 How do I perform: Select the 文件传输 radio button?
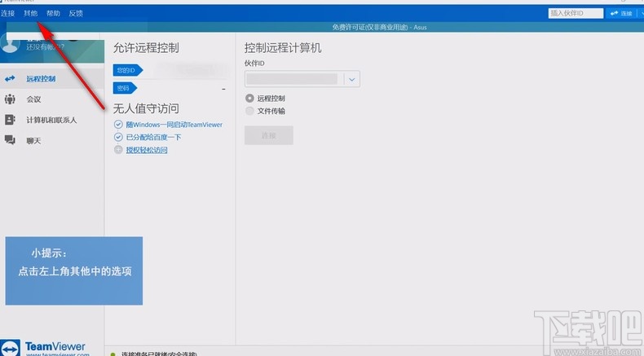pyautogui.click(x=249, y=111)
